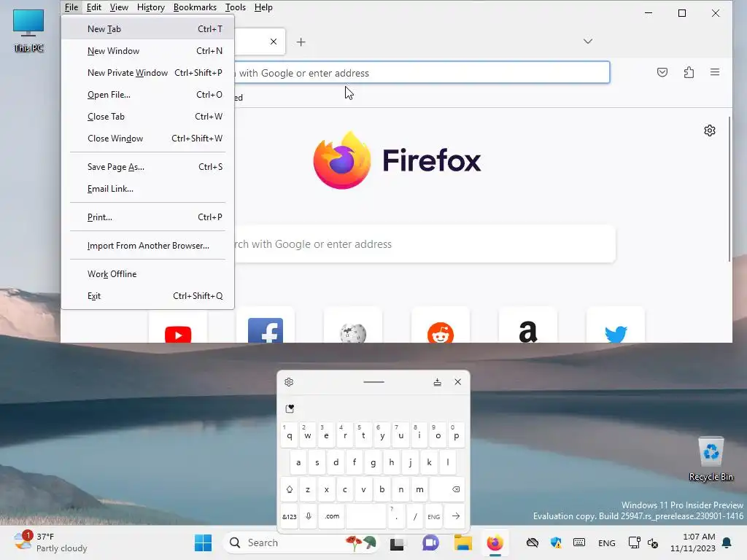747x560 pixels.
Task: Choose Save Page As...
Action: point(147,167)
